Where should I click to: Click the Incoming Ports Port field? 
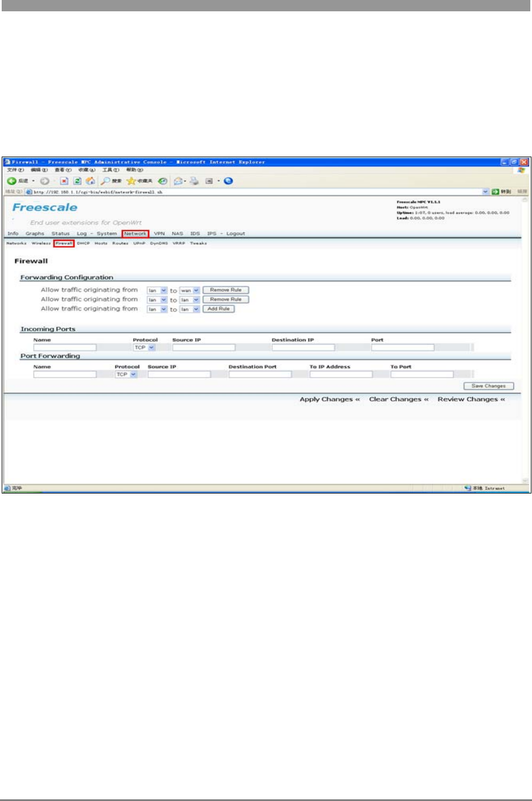tap(403, 348)
